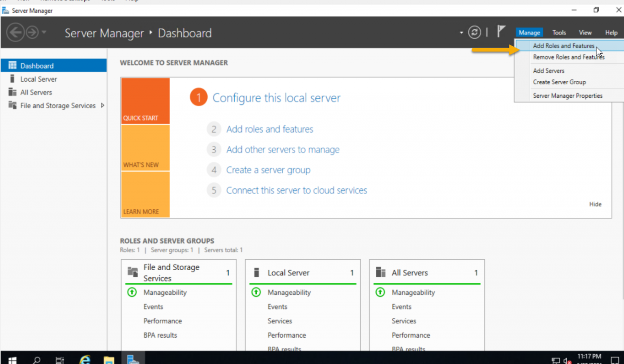Viewport: 624px width, 364px height.
Task: Click Hide to collapse the welcome tile
Action: (595, 204)
